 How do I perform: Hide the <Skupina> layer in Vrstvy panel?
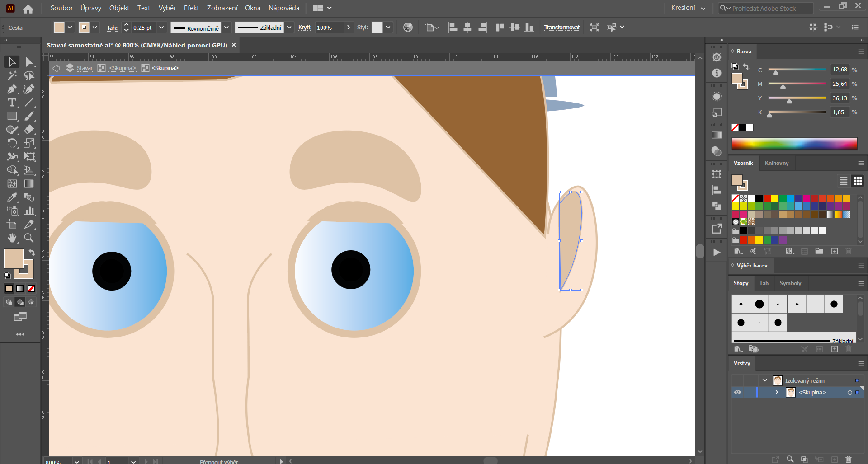[x=738, y=392]
